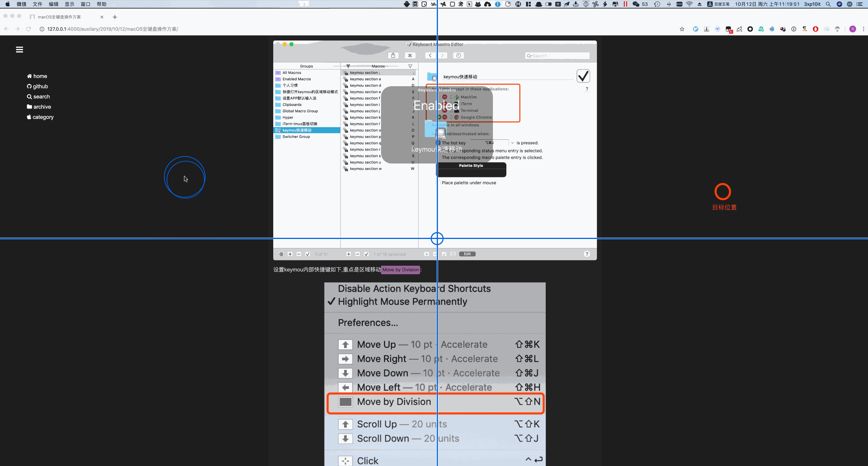Toggle the large enable-macro-group checkmark
The width and height of the screenshot is (868, 466).
click(583, 76)
